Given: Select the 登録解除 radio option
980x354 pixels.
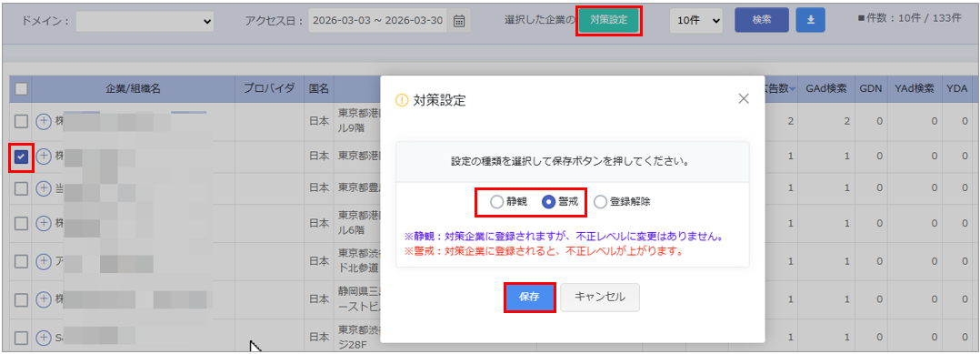Looking at the screenshot, I should (600, 201).
